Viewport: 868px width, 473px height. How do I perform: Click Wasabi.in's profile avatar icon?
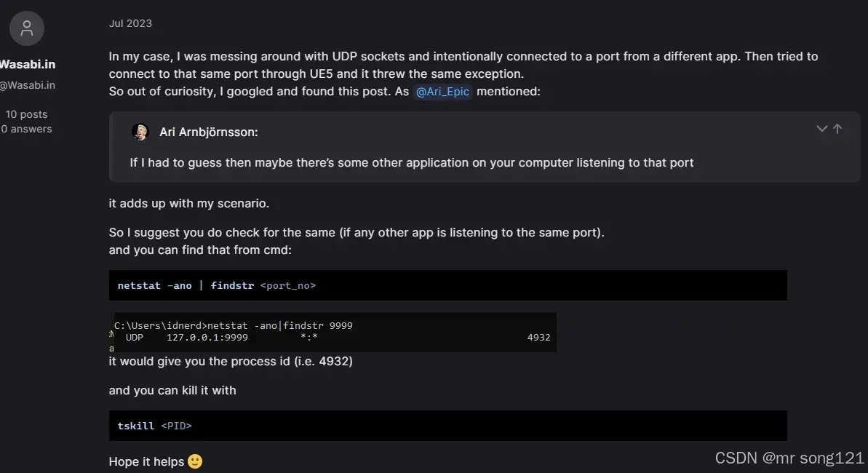[26, 28]
